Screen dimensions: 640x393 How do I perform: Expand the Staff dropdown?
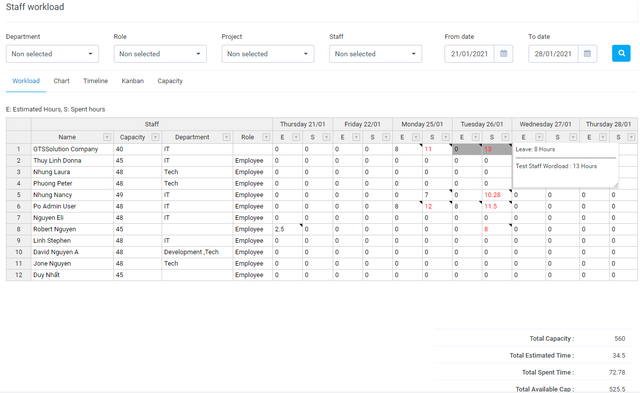point(376,54)
